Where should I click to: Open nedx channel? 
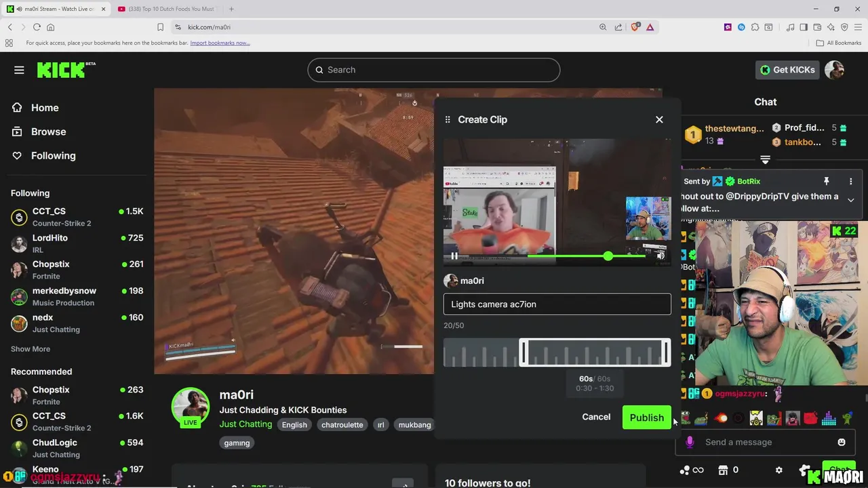(x=77, y=323)
